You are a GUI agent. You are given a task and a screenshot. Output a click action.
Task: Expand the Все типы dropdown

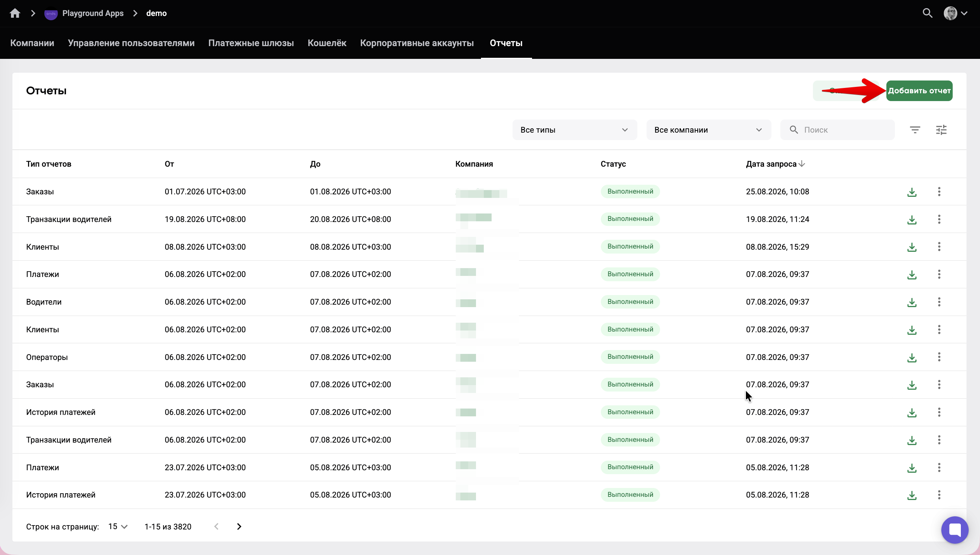(x=575, y=130)
